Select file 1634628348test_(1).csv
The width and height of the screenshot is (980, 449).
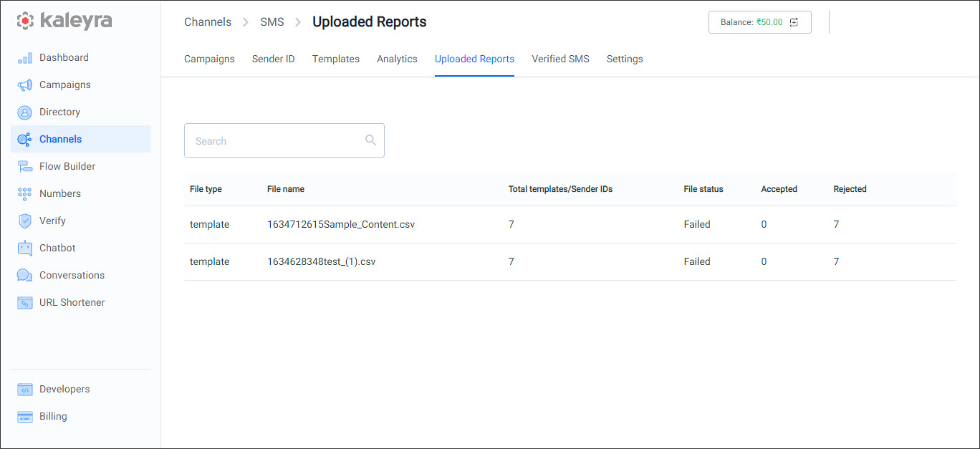click(x=322, y=261)
